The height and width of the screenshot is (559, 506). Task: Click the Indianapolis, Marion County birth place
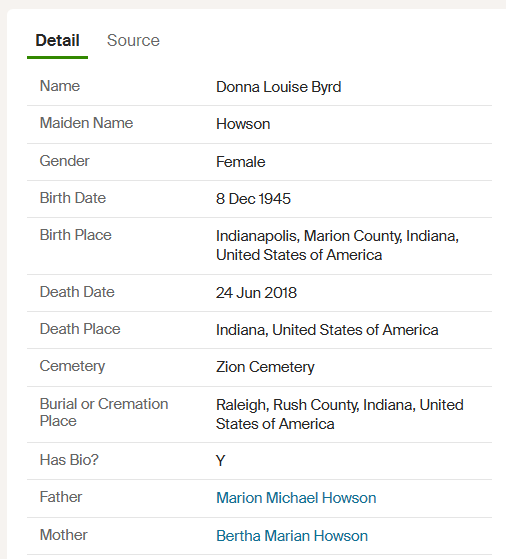pos(337,245)
